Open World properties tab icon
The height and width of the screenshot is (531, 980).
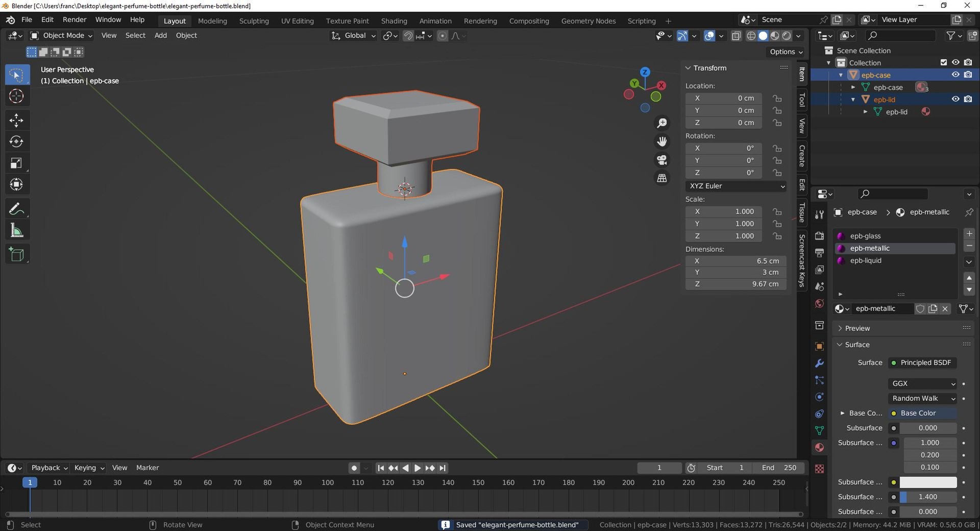(x=819, y=303)
